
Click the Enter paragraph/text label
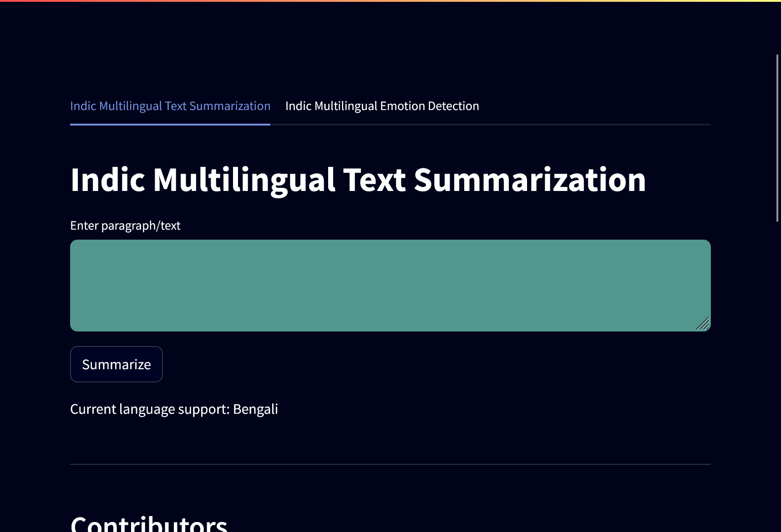[x=125, y=225]
